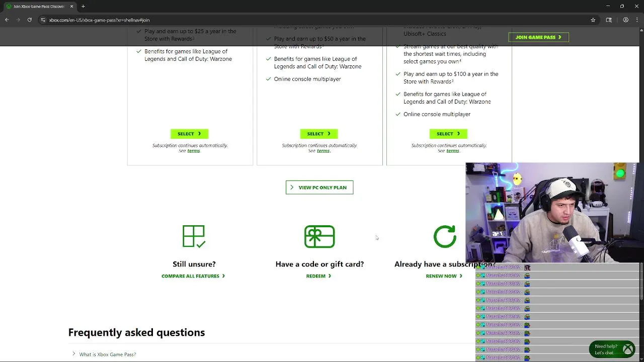
Task: Close the Join Xbox Game Pass tab
Action: coord(71,6)
